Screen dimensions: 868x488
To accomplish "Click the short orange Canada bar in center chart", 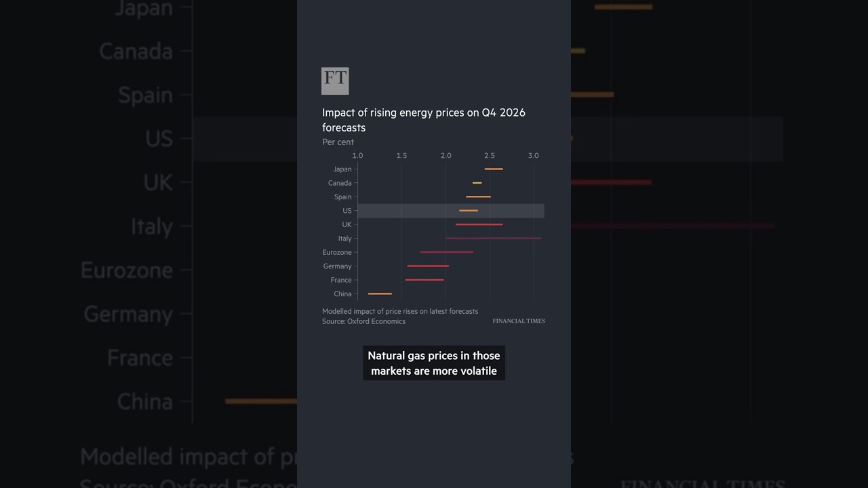I will [477, 183].
